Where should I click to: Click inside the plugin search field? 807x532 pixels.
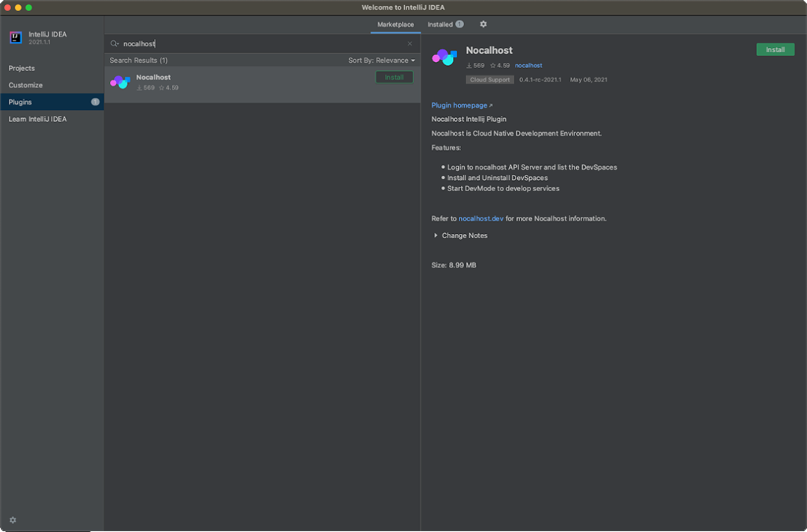[x=224, y=43]
